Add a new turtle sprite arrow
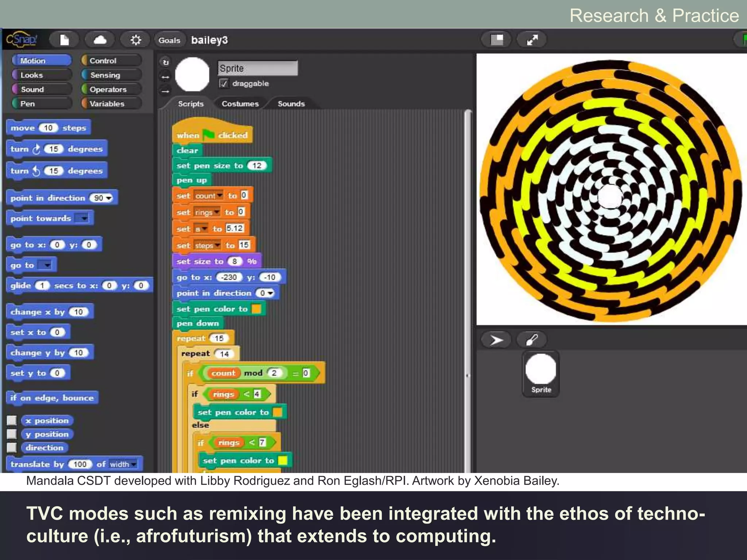Viewport: 747px width, 560px height. coord(496,340)
